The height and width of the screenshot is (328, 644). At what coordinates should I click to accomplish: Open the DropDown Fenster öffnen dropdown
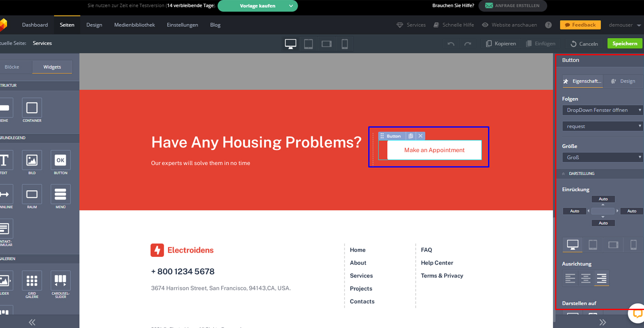coord(603,110)
